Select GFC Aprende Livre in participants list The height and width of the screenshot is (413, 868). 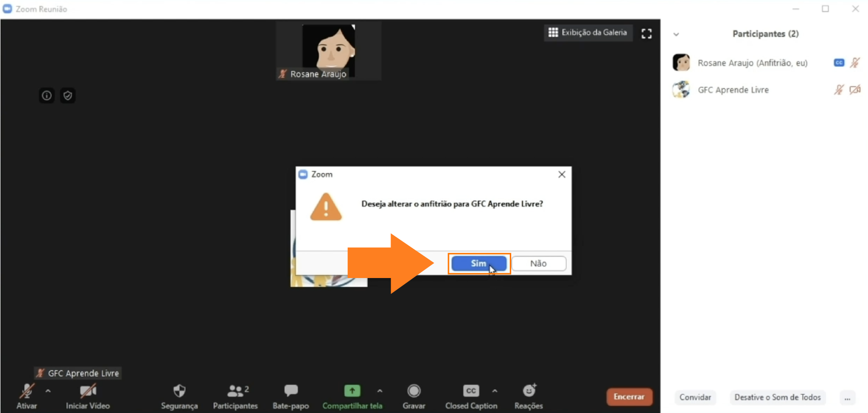coord(765,90)
